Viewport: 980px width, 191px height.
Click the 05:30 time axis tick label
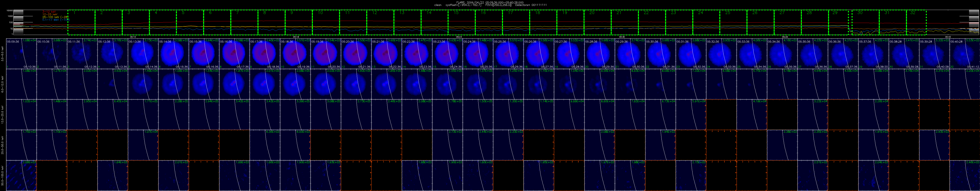[x=622, y=37]
